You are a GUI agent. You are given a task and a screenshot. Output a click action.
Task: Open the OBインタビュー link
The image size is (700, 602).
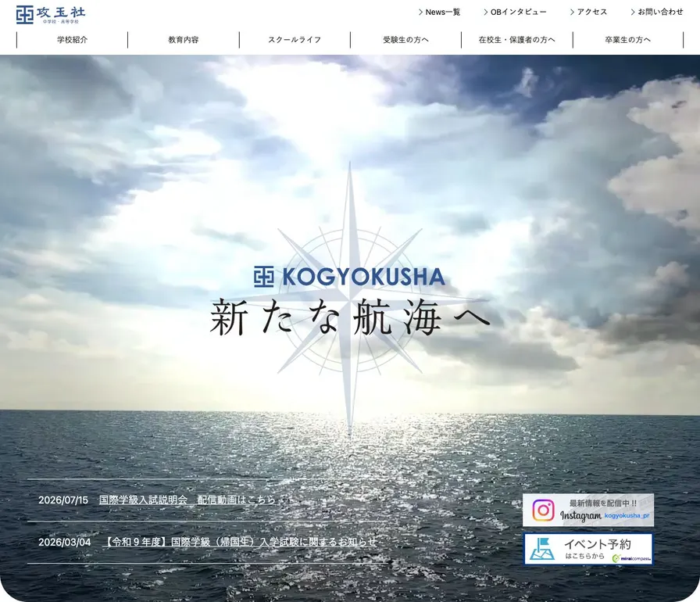(x=515, y=12)
